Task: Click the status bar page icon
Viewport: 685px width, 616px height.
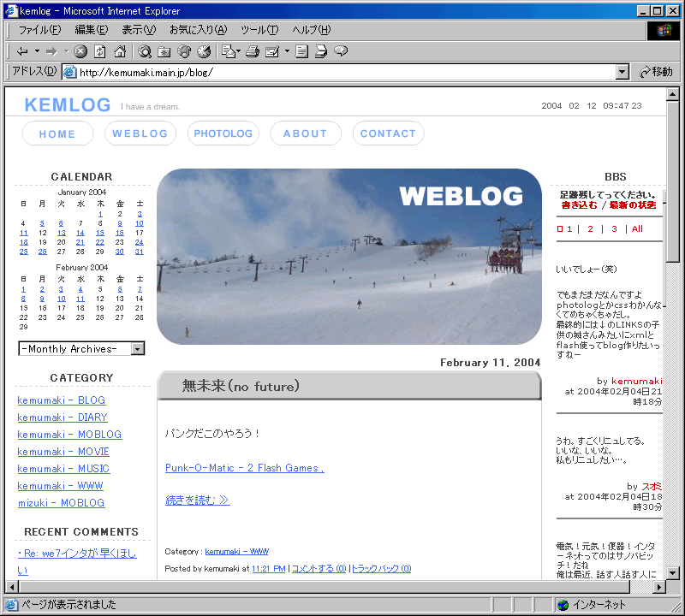Action: [x=11, y=605]
